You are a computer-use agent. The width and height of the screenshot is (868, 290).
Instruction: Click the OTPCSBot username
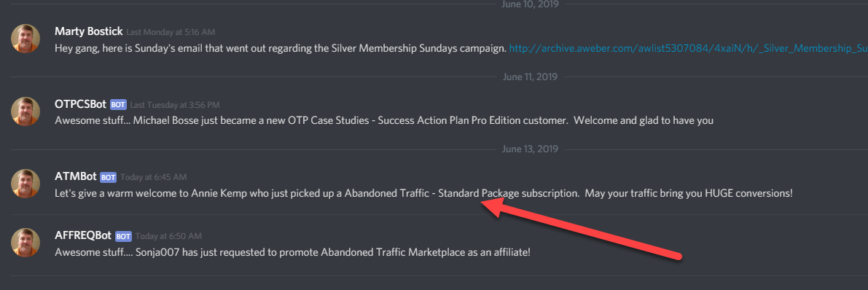click(x=80, y=104)
